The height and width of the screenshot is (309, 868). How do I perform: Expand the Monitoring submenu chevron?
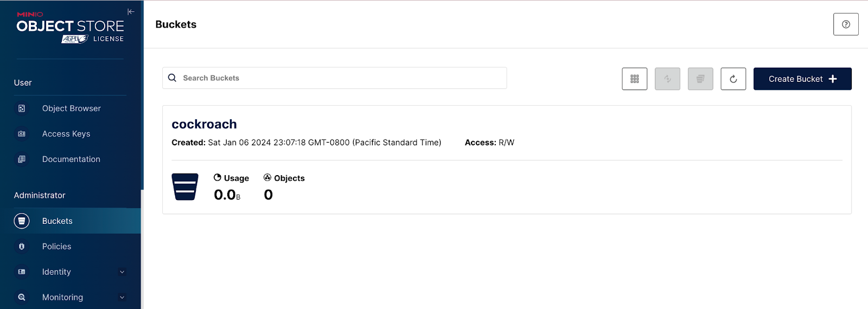click(x=122, y=298)
